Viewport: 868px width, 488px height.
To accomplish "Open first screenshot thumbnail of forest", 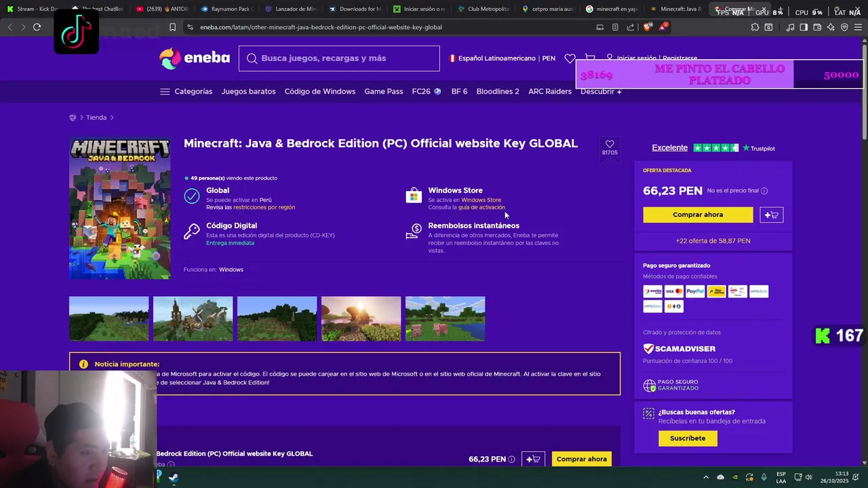I will (x=108, y=319).
